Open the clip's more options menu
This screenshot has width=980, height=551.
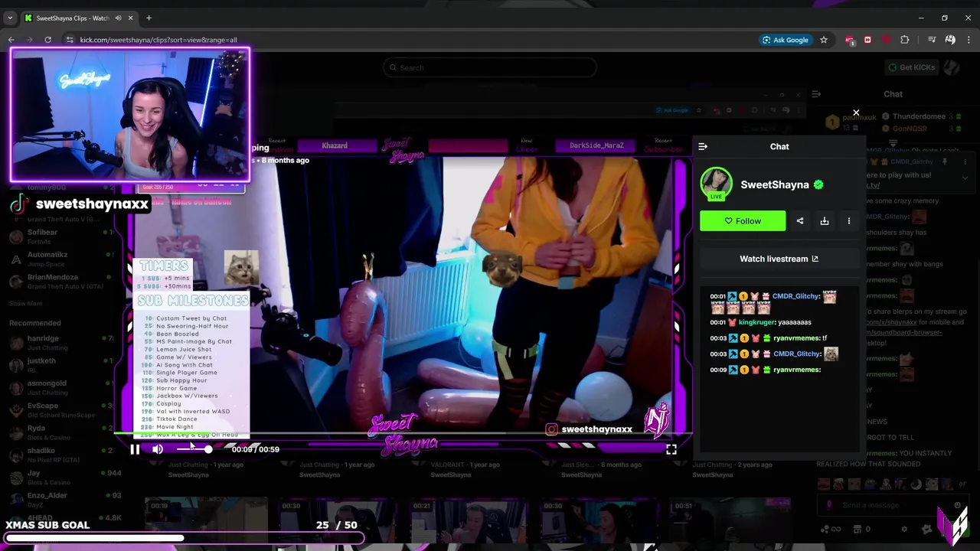pyautogui.click(x=848, y=221)
